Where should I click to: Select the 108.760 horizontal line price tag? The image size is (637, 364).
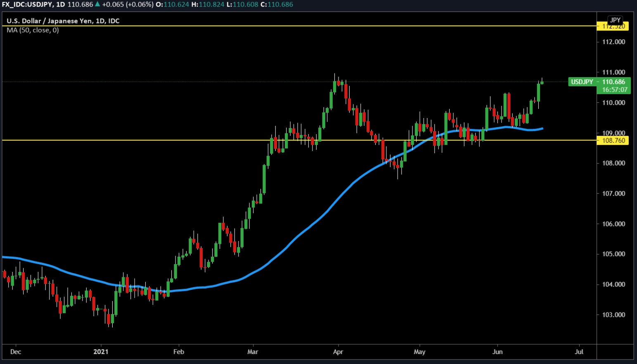(613, 140)
